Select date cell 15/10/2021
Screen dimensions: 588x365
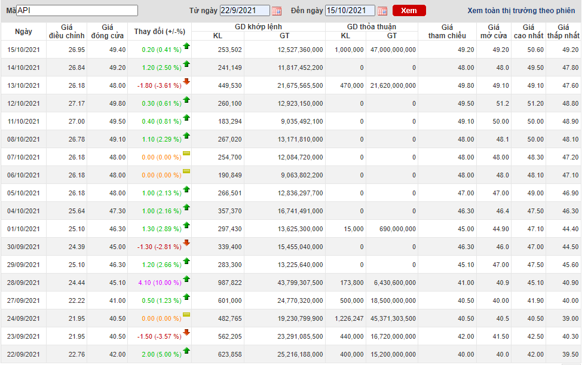tap(23, 50)
